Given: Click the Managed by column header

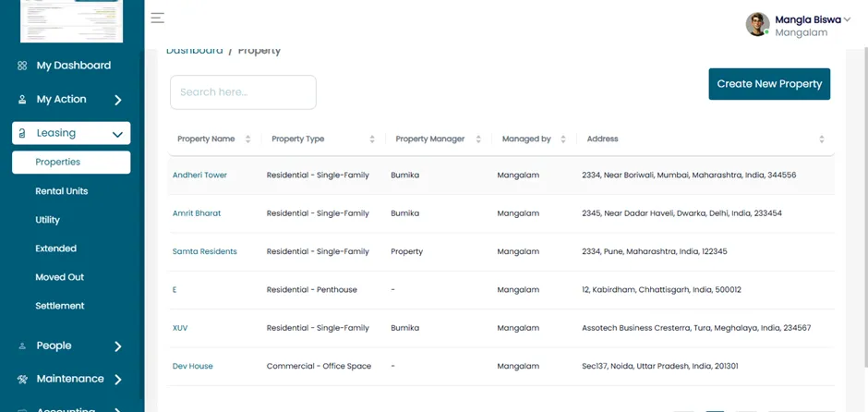Looking at the screenshot, I should click(x=526, y=139).
